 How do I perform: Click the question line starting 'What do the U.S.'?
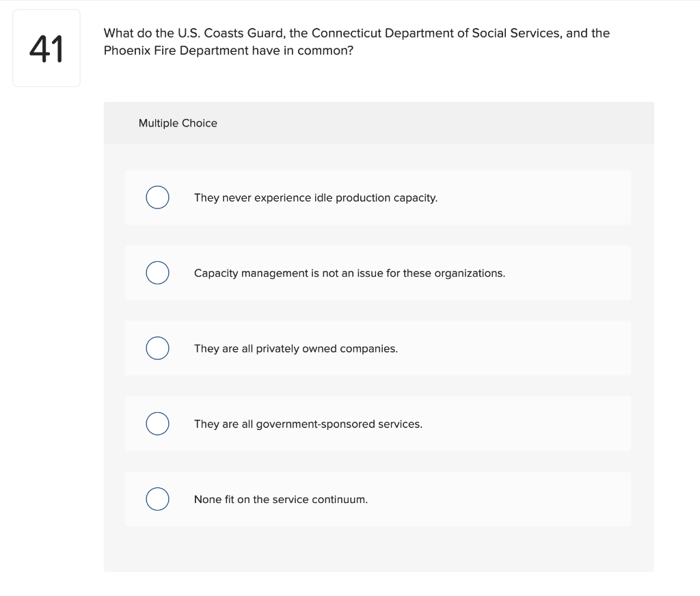click(356, 33)
